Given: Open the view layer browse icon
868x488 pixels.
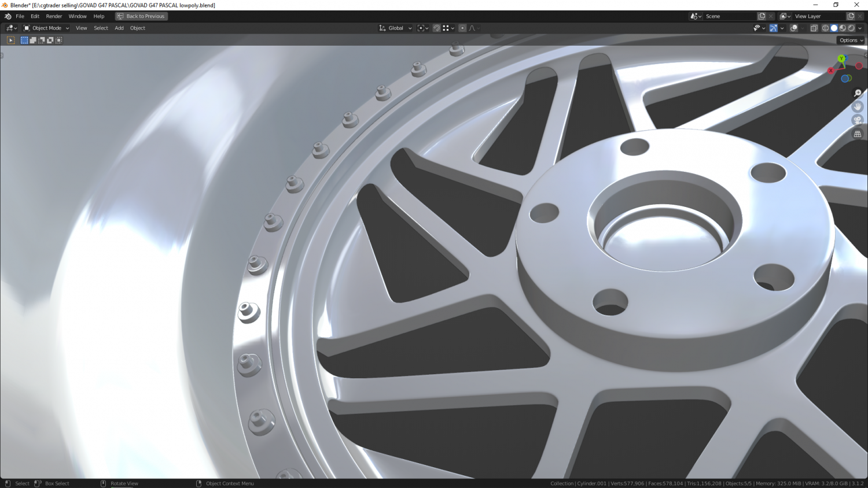Looking at the screenshot, I should pos(785,16).
